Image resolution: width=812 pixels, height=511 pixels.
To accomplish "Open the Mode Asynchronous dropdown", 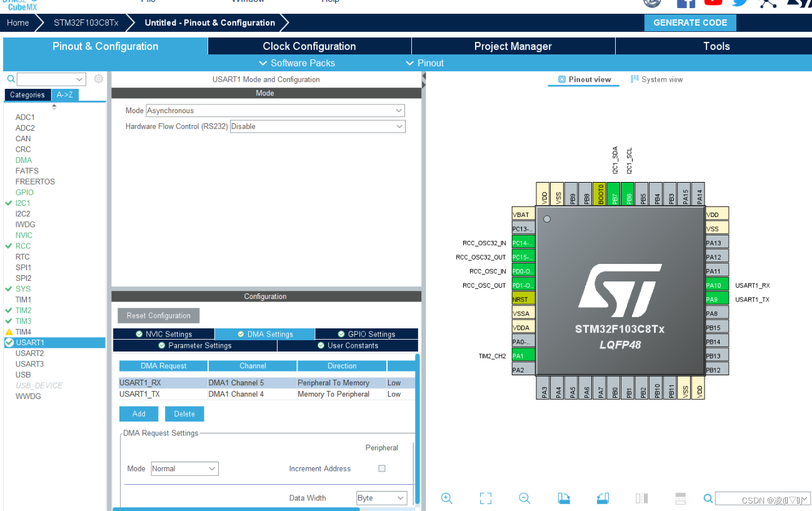I will click(x=275, y=111).
